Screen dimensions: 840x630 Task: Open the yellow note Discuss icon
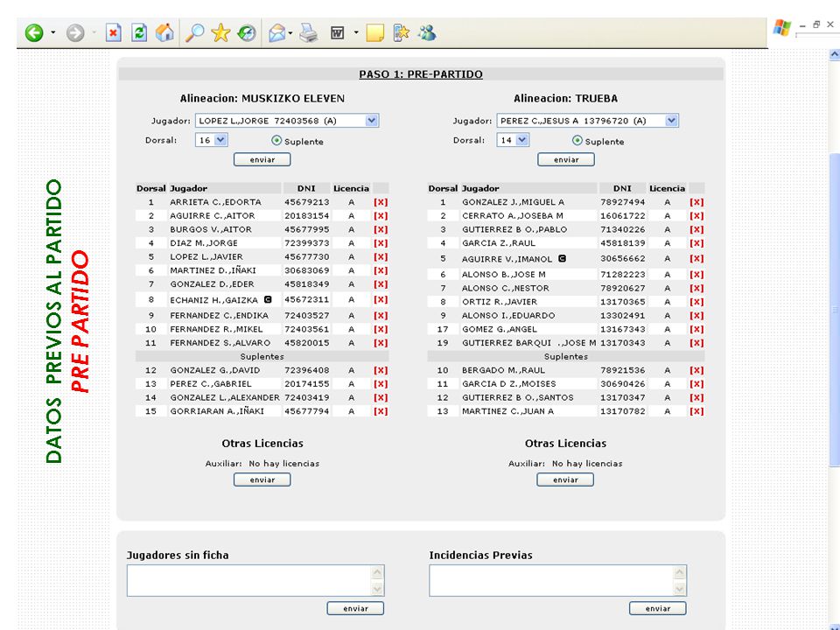[x=374, y=32]
